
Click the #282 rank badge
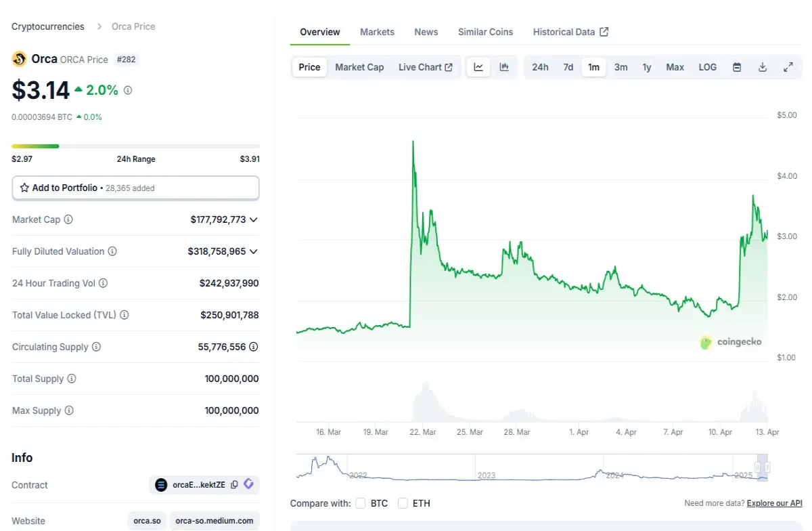[x=127, y=59]
